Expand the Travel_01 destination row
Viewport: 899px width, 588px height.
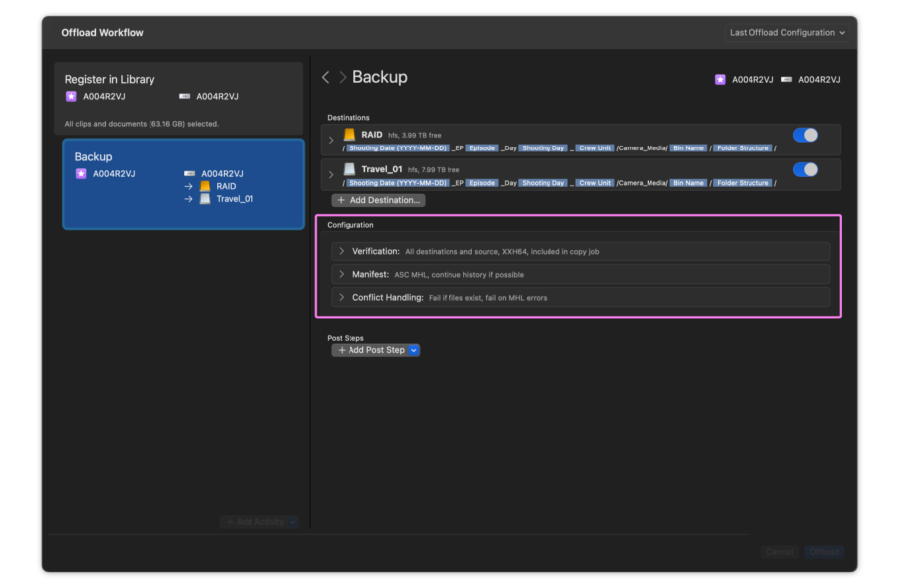(x=331, y=175)
